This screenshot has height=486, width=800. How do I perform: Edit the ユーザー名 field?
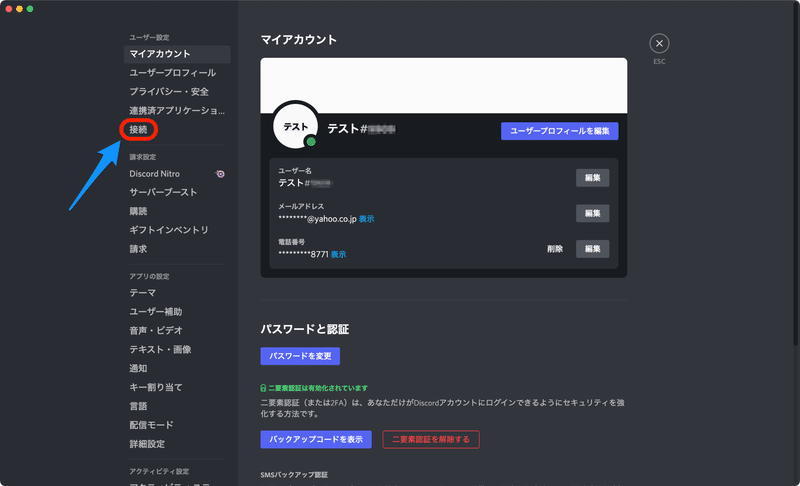point(592,177)
